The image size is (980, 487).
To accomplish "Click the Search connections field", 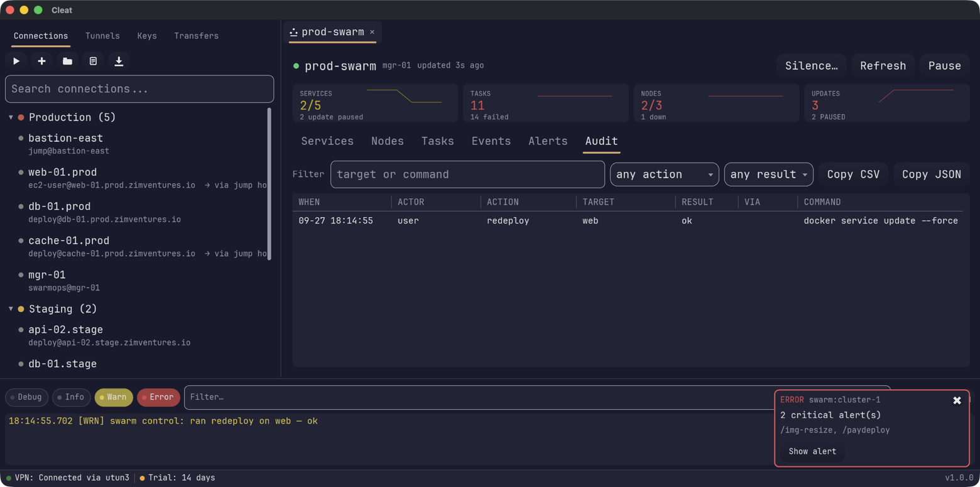I will click(139, 89).
